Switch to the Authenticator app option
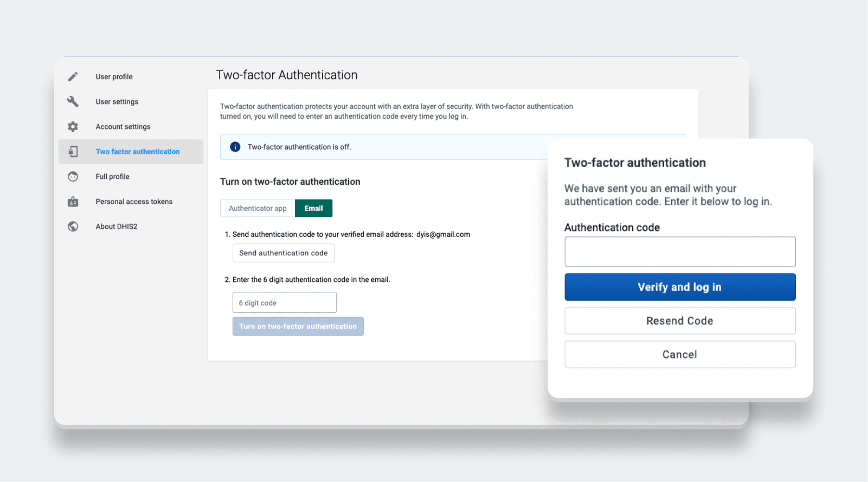The width and height of the screenshot is (868, 482). click(258, 208)
